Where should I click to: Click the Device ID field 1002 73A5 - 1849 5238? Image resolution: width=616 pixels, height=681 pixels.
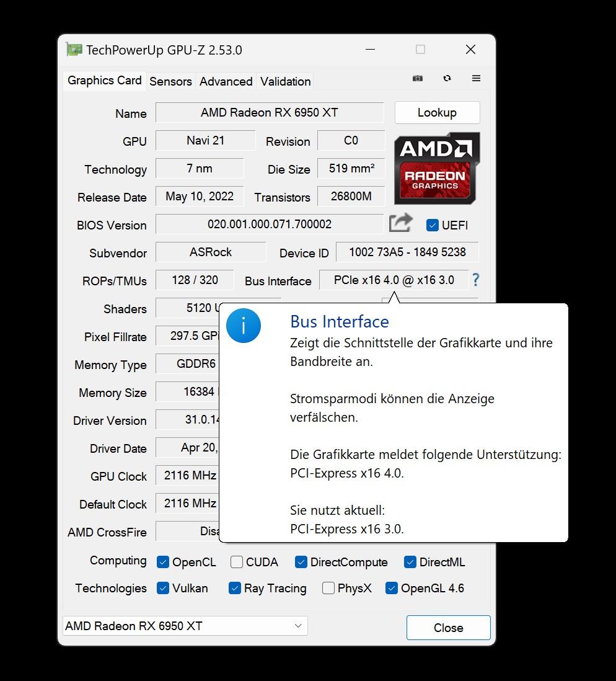[407, 252]
